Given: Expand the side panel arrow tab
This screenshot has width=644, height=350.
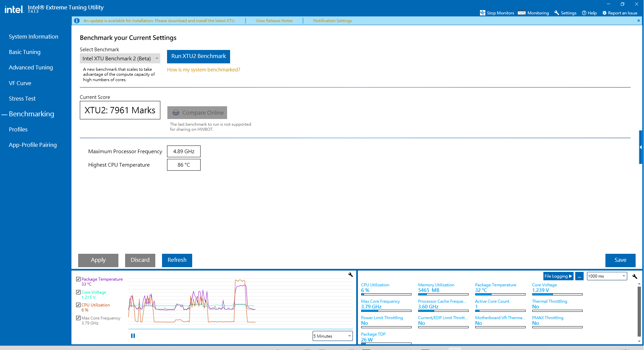Looking at the screenshot, I should [x=641, y=147].
